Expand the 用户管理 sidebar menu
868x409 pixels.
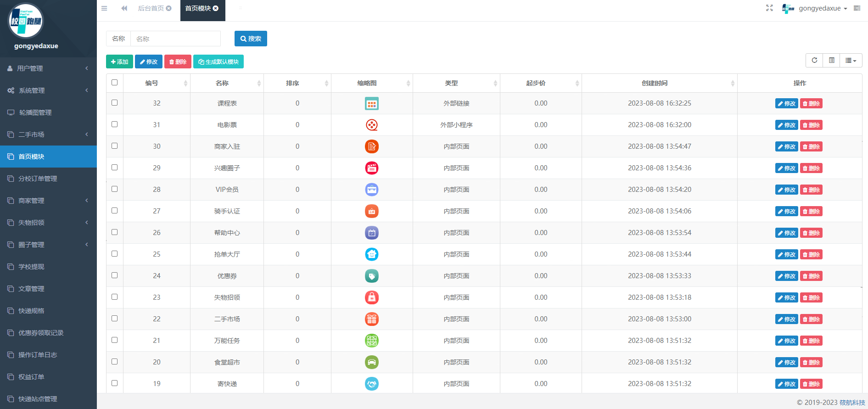pos(48,68)
